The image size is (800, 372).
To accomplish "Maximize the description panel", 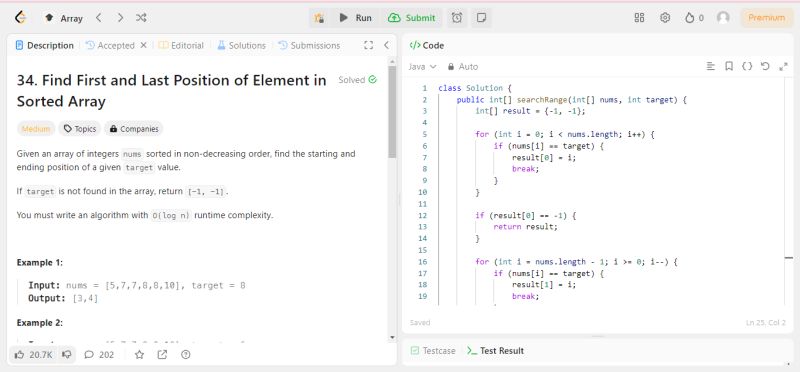I will pyautogui.click(x=368, y=45).
